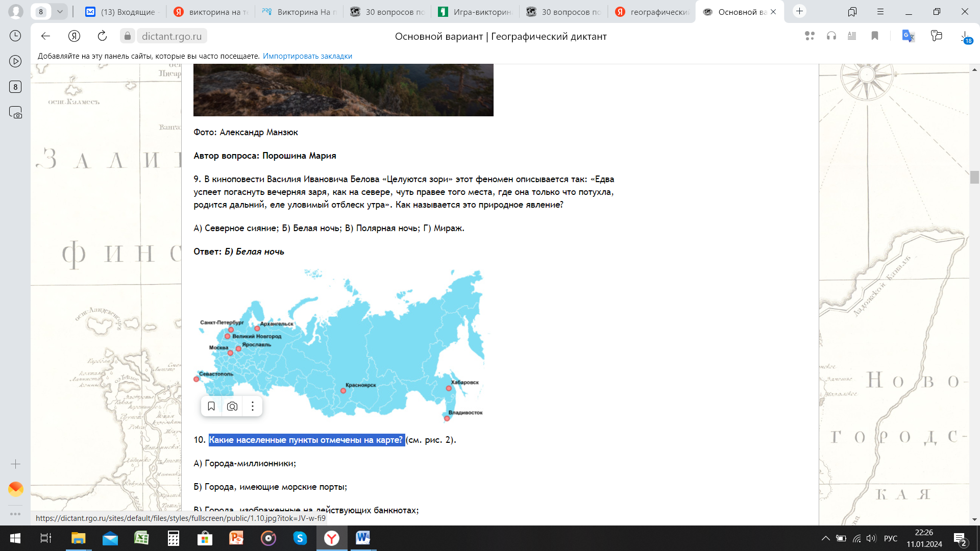Open Yandex home button
The height and width of the screenshot is (551, 980).
[x=75, y=36]
